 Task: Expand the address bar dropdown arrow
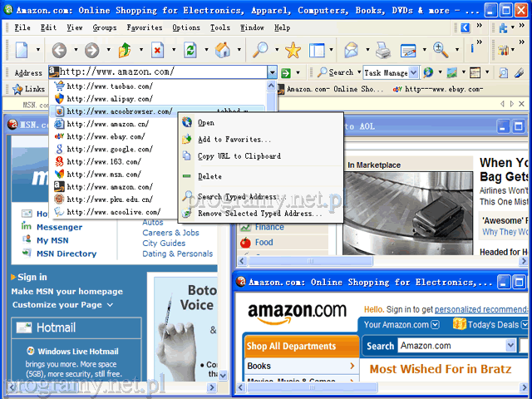272,73
